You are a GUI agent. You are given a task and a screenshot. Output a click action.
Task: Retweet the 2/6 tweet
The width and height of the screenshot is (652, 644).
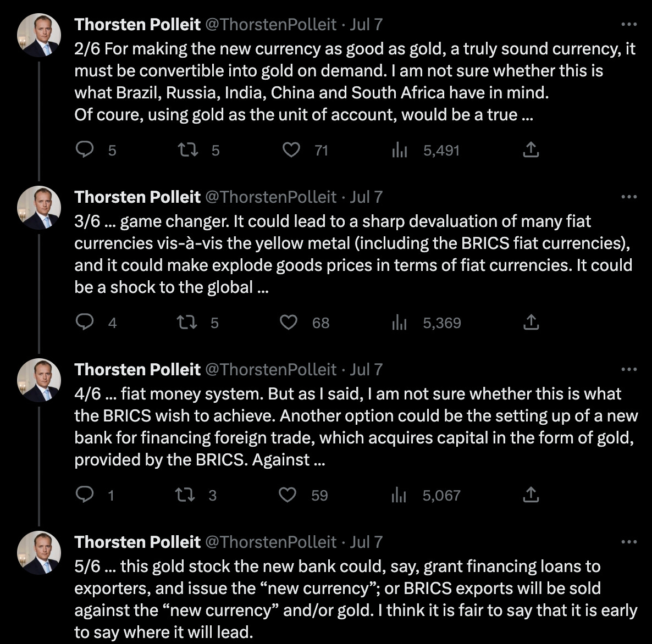coord(188,149)
